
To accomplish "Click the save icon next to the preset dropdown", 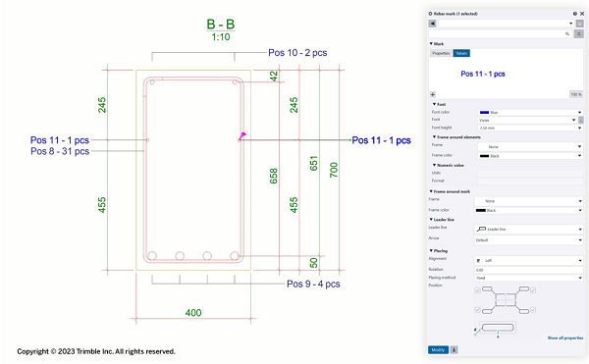I will [x=579, y=24].
